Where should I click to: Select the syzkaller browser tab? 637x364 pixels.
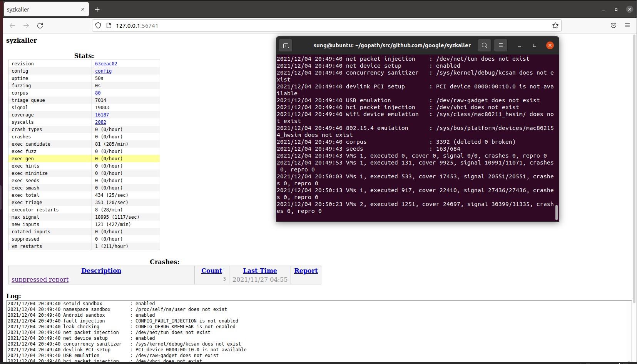point(42,10)
